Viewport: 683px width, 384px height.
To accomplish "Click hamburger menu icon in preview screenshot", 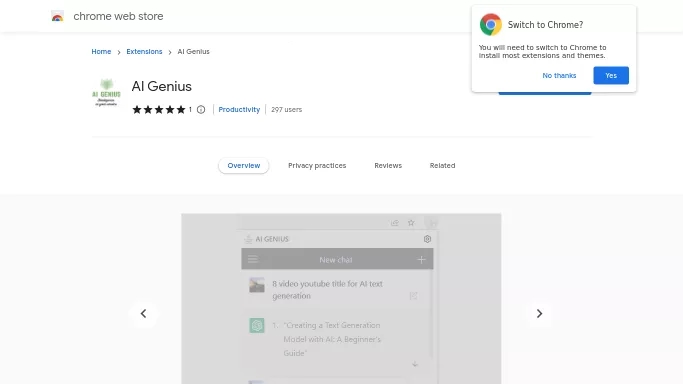I will [253, 259].
